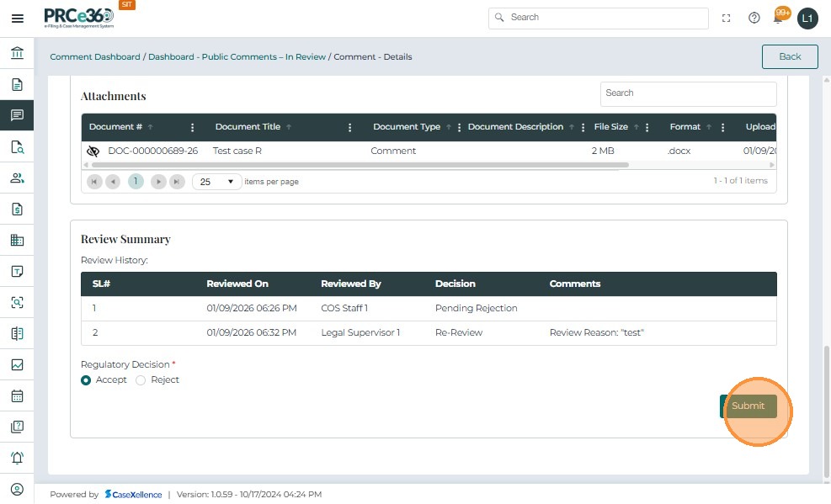Click the Comment Dashboard breadcrumb
Viewport: 831px width, 504px height.
tap(95, 56)
